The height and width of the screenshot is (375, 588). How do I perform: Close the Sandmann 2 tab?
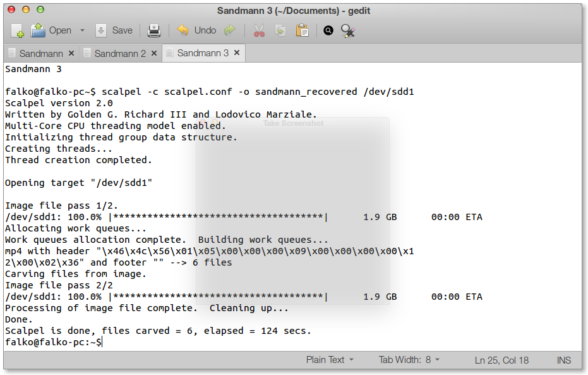tap(154, 54)
